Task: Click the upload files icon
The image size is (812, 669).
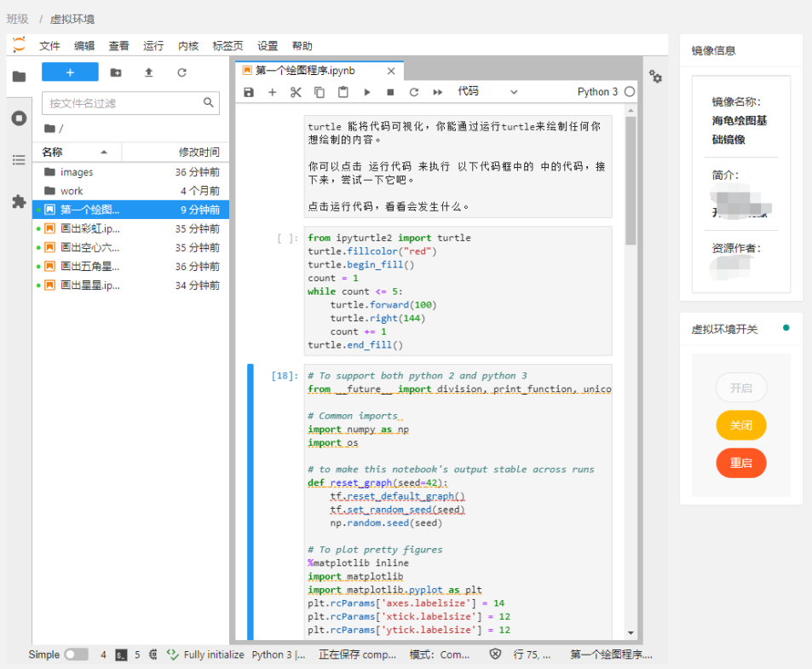Action: pos(149,72)
